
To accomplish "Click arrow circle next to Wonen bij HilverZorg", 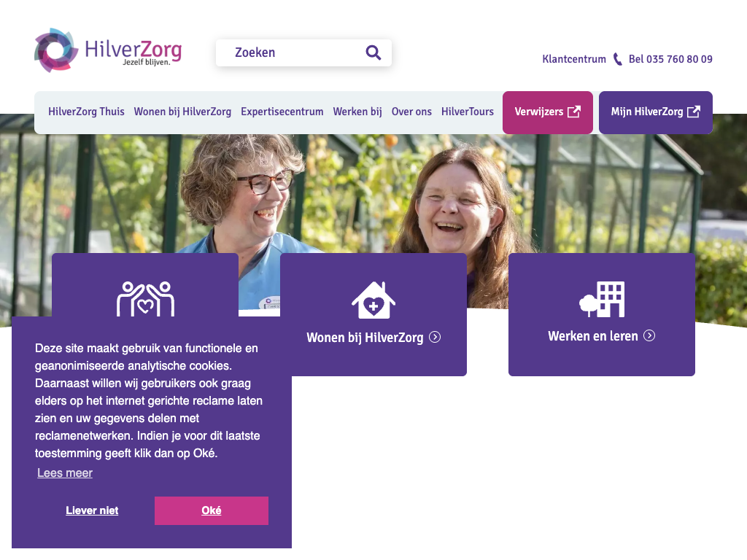I will 435,337.
